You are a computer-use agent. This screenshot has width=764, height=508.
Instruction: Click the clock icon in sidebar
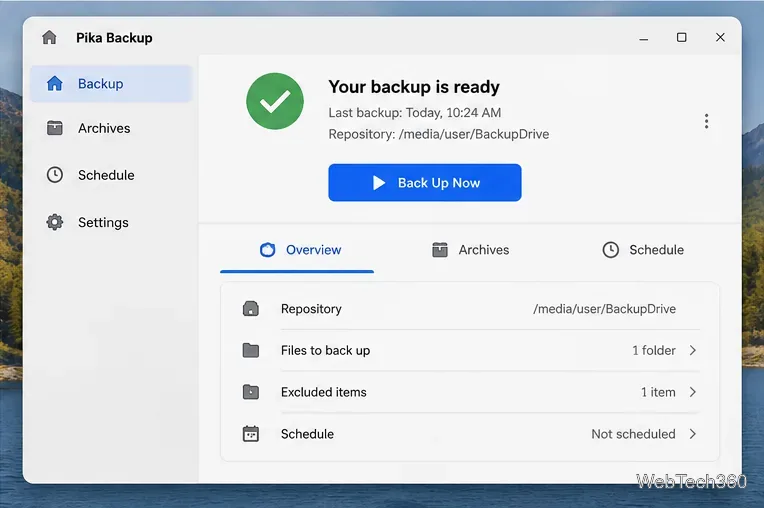tap(55, 175)
